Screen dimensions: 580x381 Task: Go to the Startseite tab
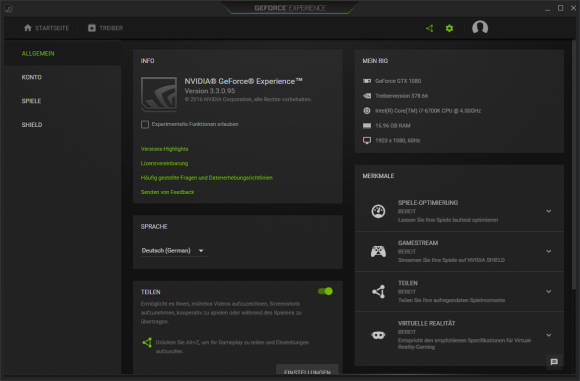(x=47, y=28)
